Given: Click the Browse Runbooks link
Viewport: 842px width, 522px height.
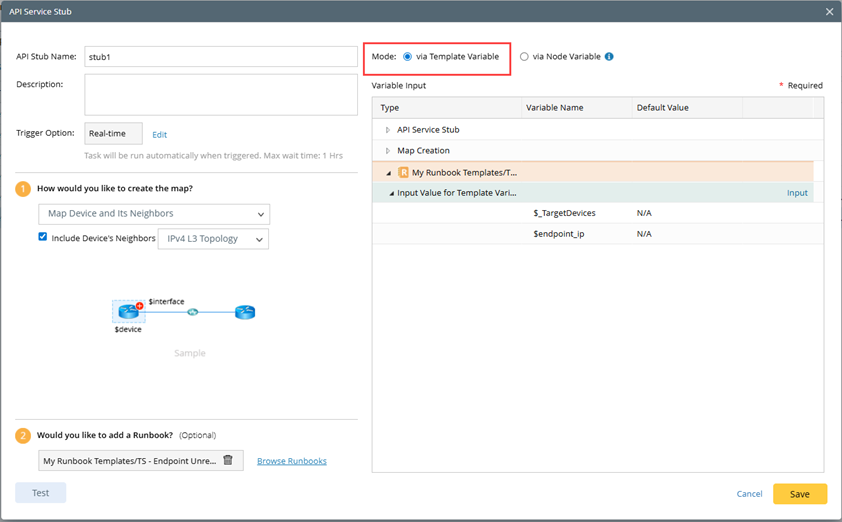Looking at the screenshot, I should [291, 461].
